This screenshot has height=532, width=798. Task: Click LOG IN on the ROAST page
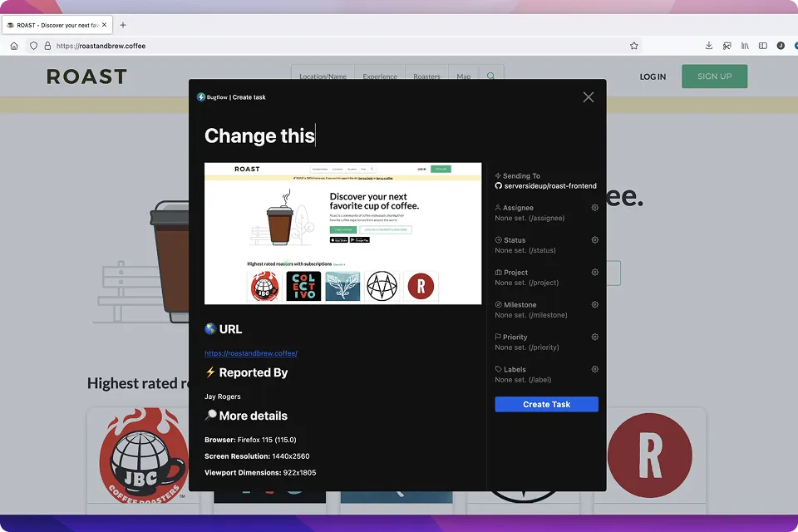point(653,76)
